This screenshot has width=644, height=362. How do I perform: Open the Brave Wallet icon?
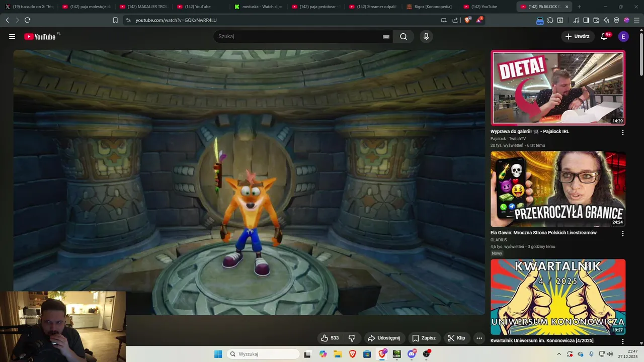(x=596, y=20)
